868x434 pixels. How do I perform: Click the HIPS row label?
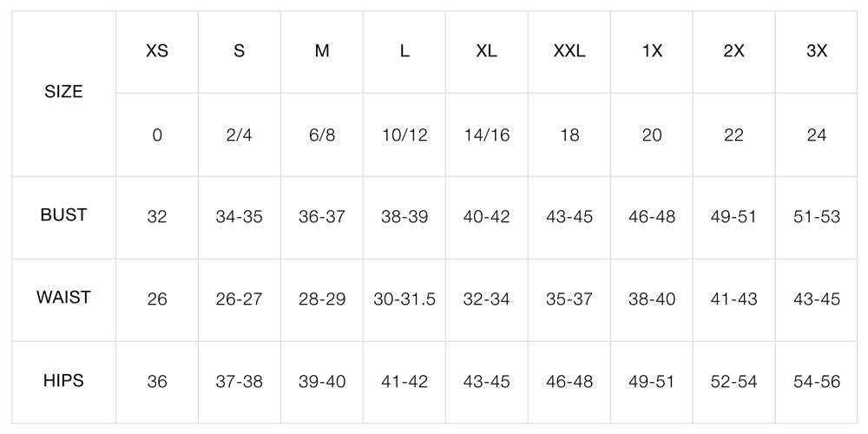(x=63, y=381)
